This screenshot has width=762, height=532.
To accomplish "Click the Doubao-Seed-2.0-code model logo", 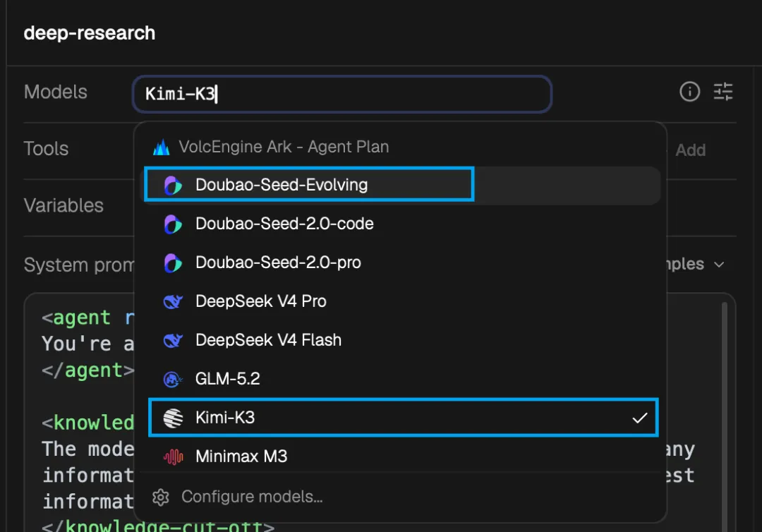I will point(173,224).
